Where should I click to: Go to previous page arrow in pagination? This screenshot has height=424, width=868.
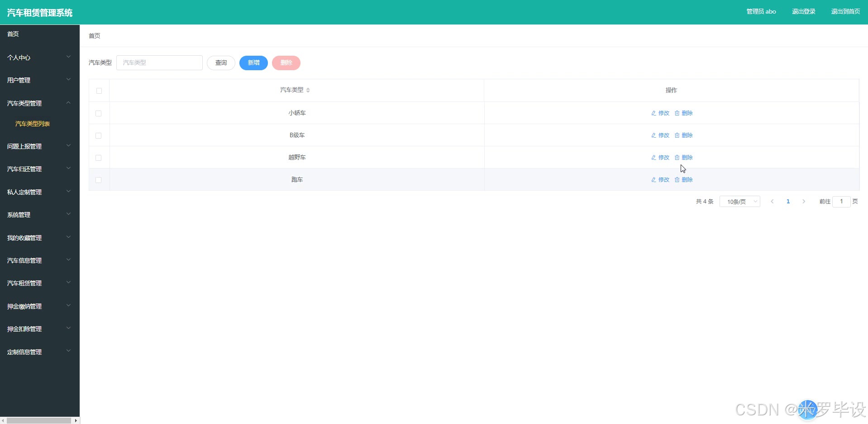click(x=772, y=202)
